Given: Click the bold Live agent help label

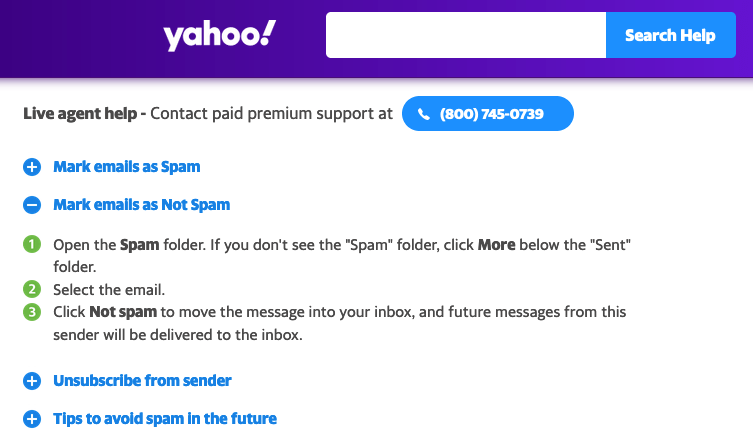Looking at the screenshot, I should (84, 114).
